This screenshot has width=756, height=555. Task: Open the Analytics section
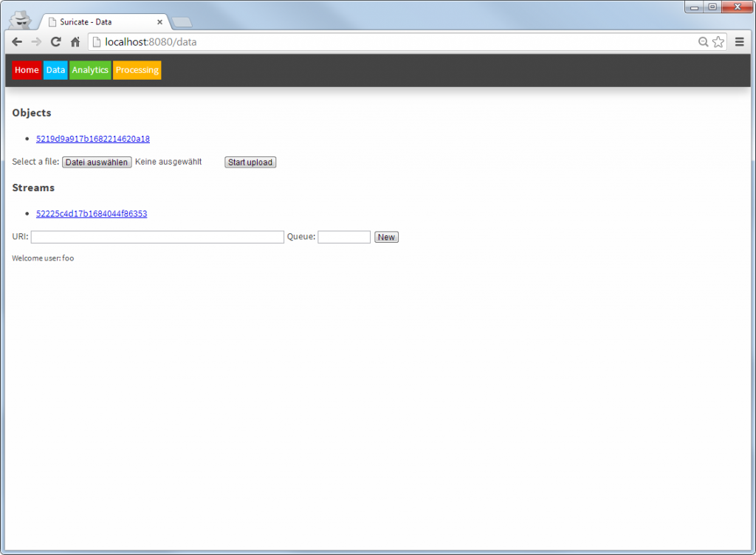click(90, 70)
